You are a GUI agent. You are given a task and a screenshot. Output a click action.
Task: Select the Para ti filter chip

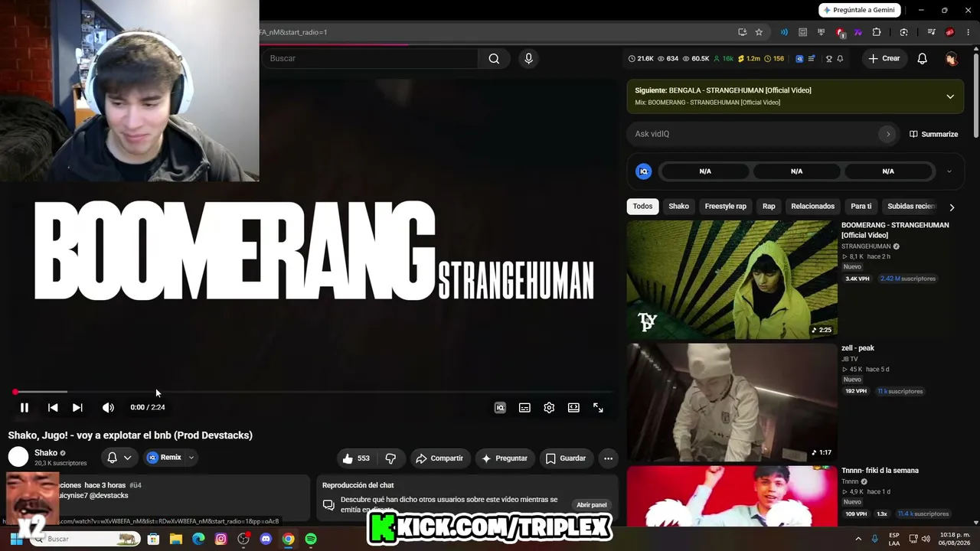(861, 207)
